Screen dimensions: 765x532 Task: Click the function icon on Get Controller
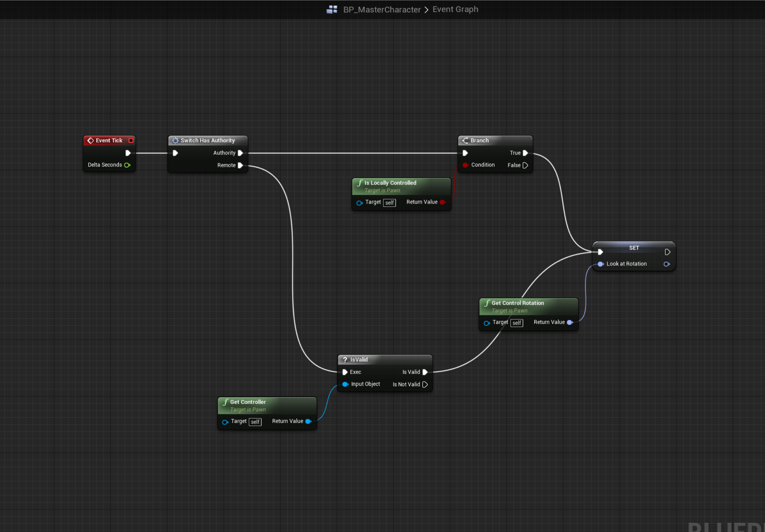click(226, 402)
